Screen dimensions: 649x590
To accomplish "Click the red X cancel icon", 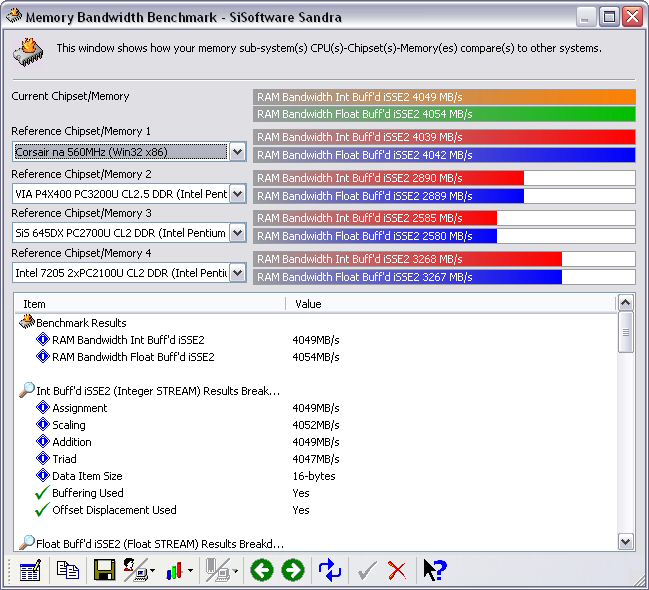I will click(x=397, y=570).
